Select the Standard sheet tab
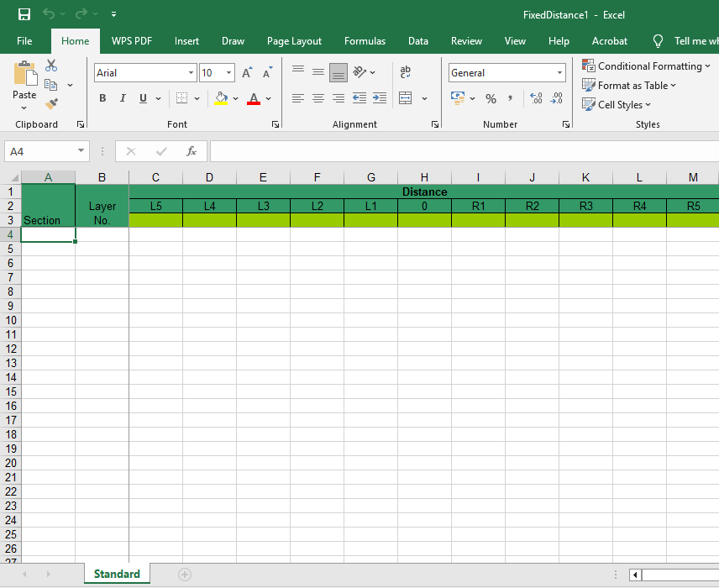 click(x=117, y=574)
